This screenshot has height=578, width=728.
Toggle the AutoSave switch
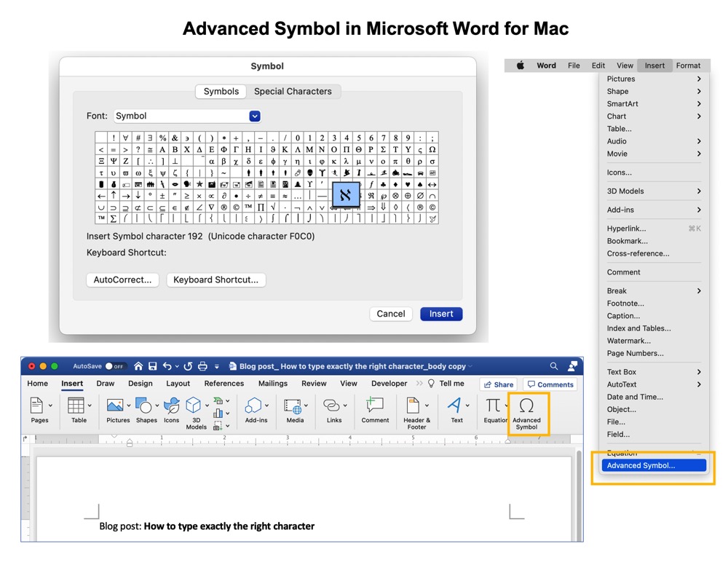(x=114, y=366)
